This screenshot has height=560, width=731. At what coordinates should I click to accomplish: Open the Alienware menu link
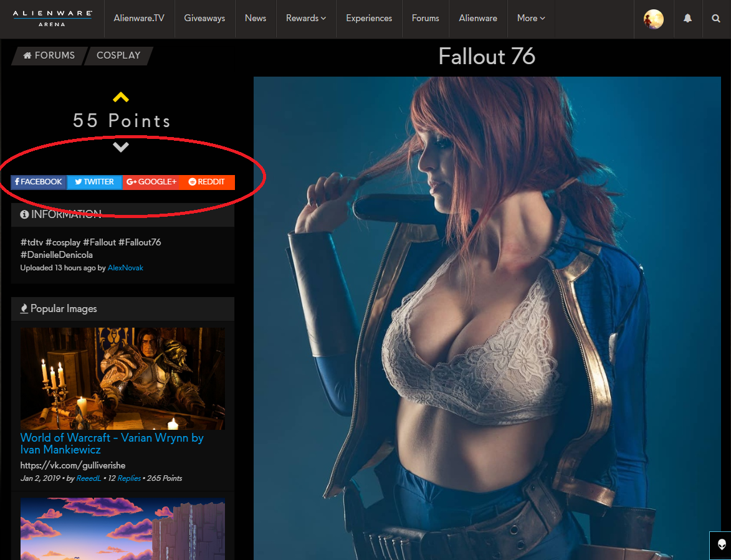(478, 18)
